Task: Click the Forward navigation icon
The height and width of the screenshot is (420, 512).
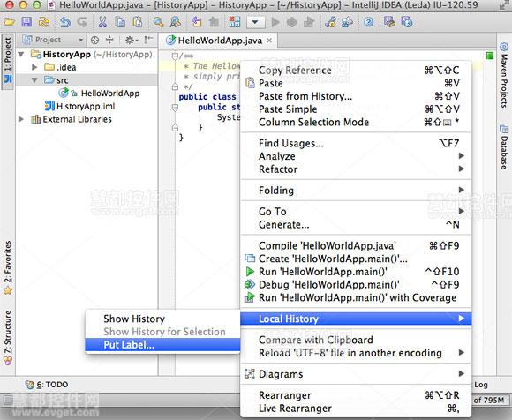Action: 214,22
